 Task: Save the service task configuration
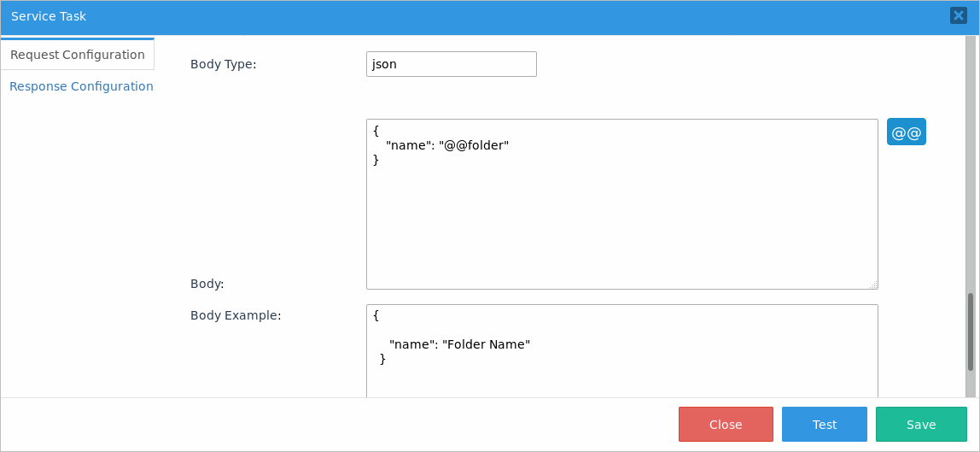pyautogui.click(x=920, y=425)
